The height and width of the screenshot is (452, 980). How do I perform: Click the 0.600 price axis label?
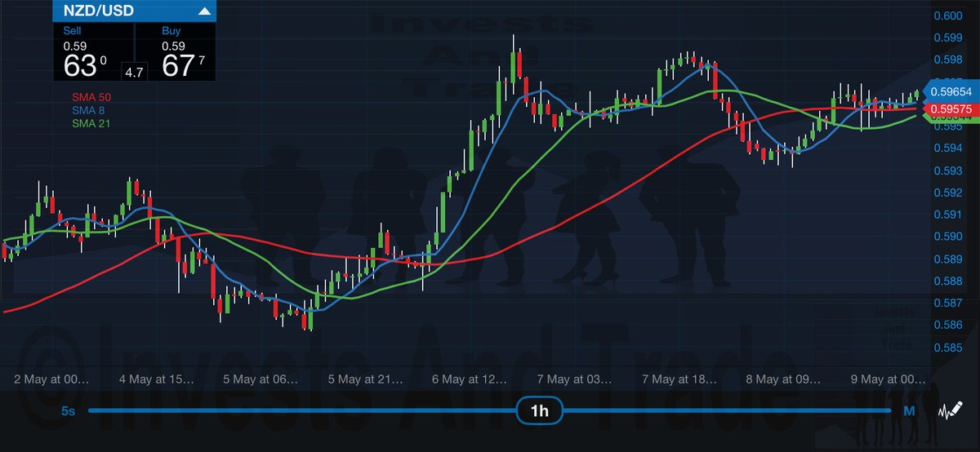click(x=947, y=16)
